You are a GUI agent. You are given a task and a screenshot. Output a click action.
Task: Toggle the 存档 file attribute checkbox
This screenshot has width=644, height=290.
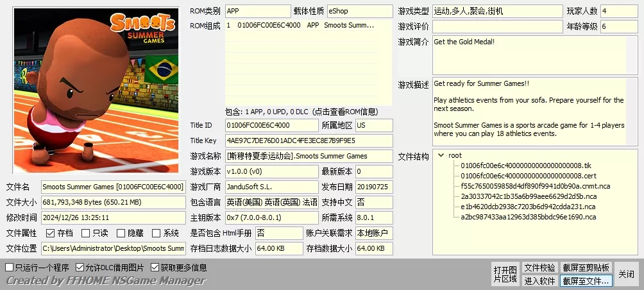50,234
